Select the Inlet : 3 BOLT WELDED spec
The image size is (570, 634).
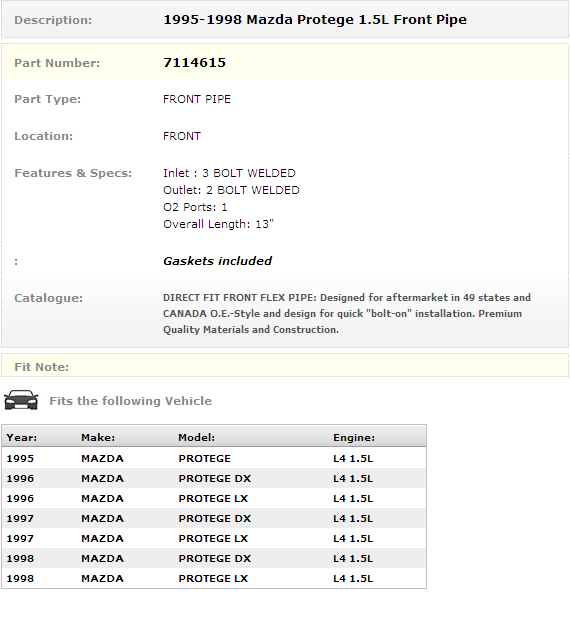point(229,173)
